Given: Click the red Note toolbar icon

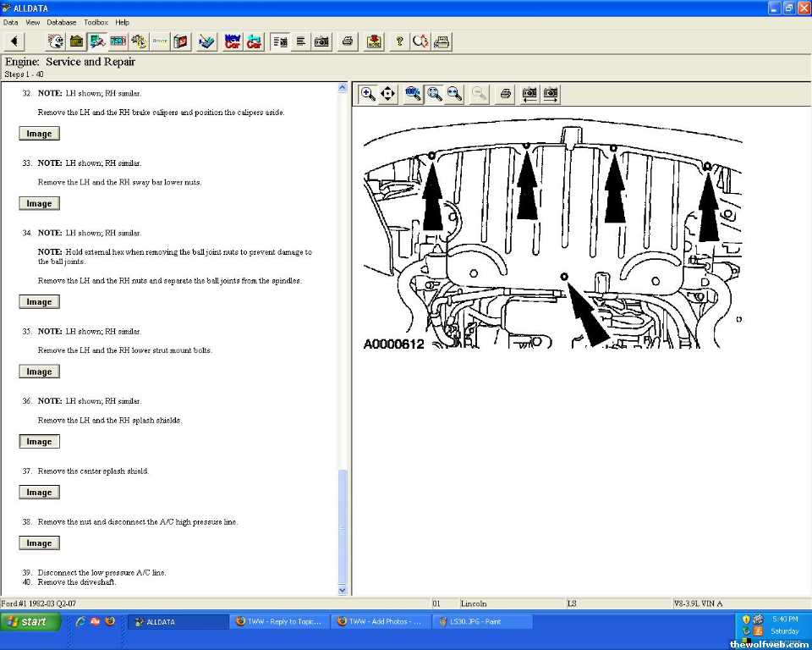Looking at the screenshot, I should [x=374, y=41].
